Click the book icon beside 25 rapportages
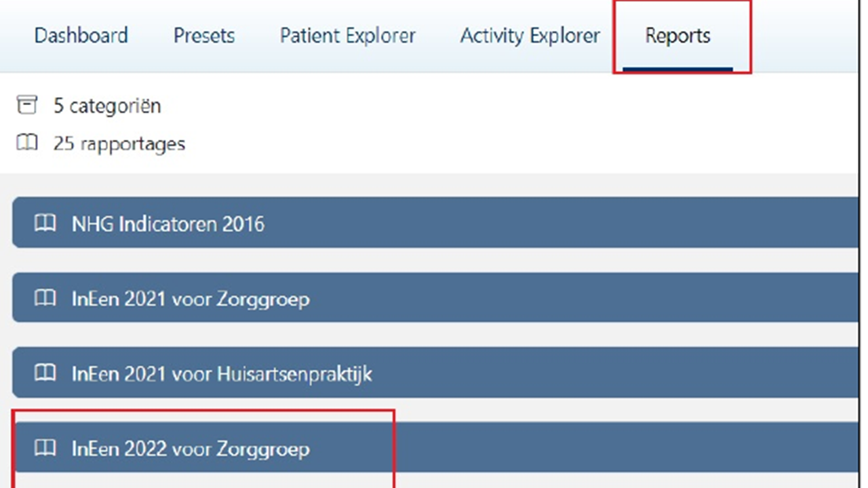 point(27,143)
